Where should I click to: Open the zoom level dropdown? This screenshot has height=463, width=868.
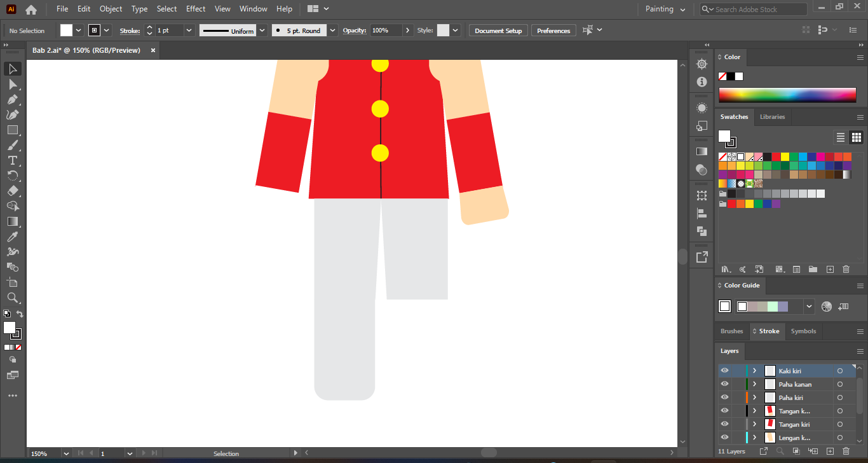pyautogui.click(x=66, y=453)
